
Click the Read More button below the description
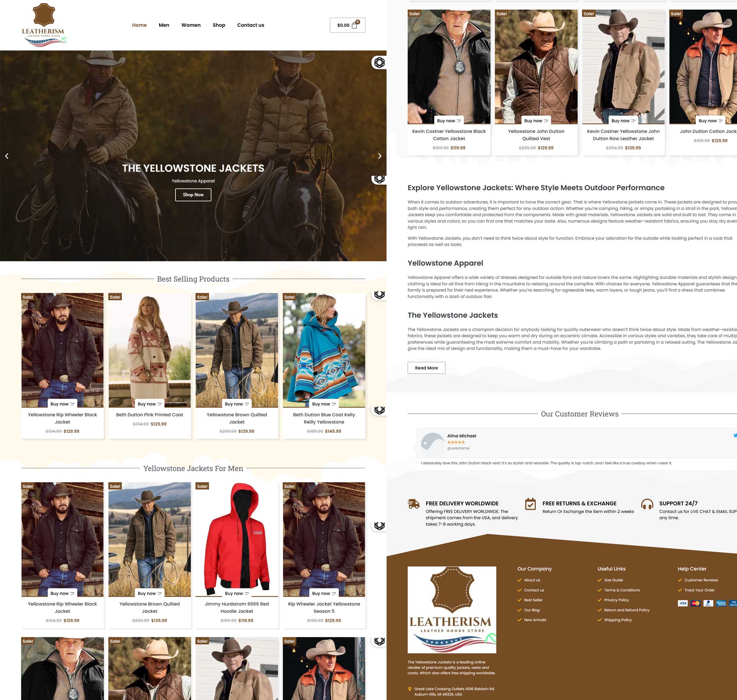click(x=426, y=368)
